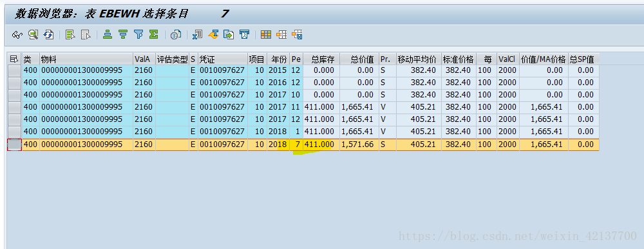
Task: Send to mail recipient icon
Action: pyautogui.click(x=244, y=35)
